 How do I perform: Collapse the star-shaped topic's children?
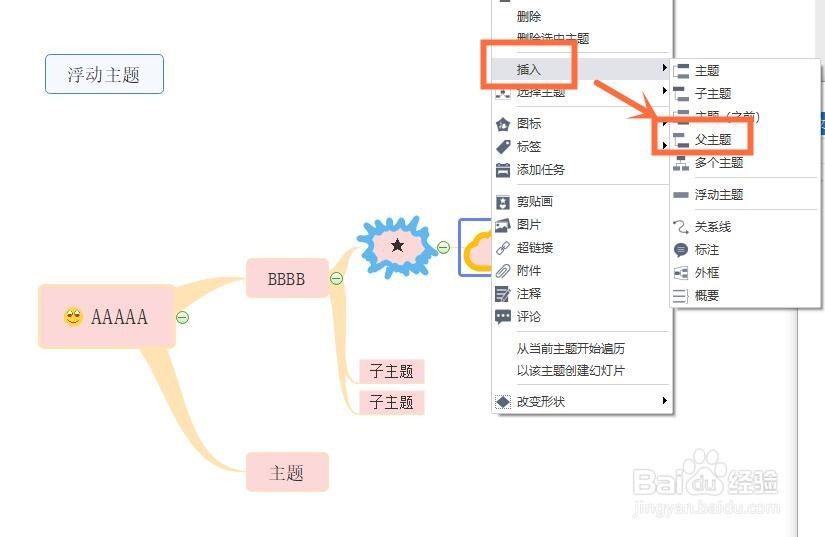point(444,247)
